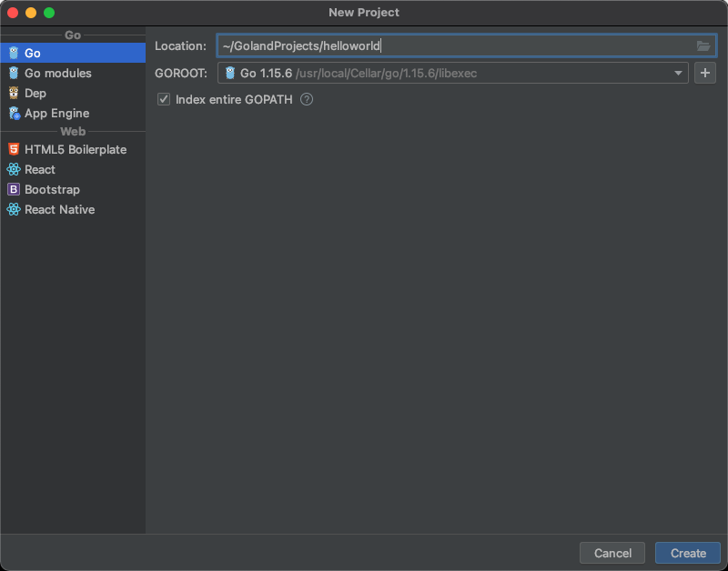The width and height of the screenshot is (728, 571).
Task: Select Go modules project type label
Action: pyautogui.click(x=58, y=73)
